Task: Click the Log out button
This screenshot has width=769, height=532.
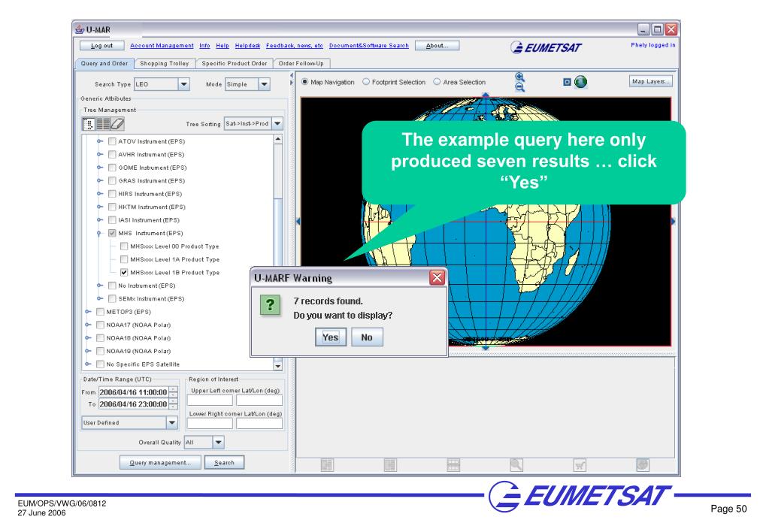Action: pyautogui.click(x=102, y=46)
